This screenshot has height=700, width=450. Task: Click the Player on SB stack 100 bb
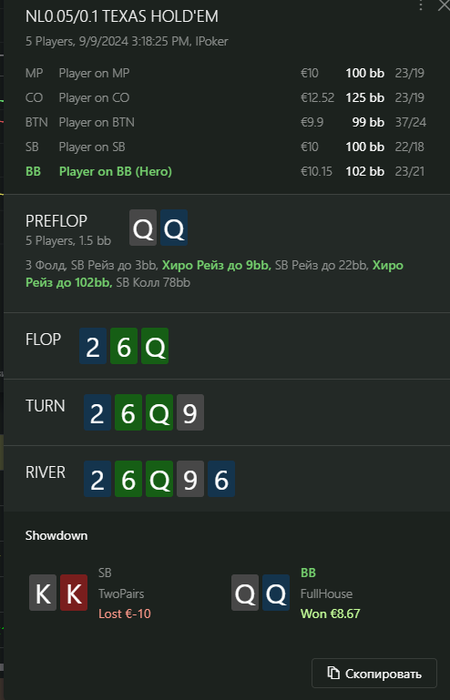[365, 147]
